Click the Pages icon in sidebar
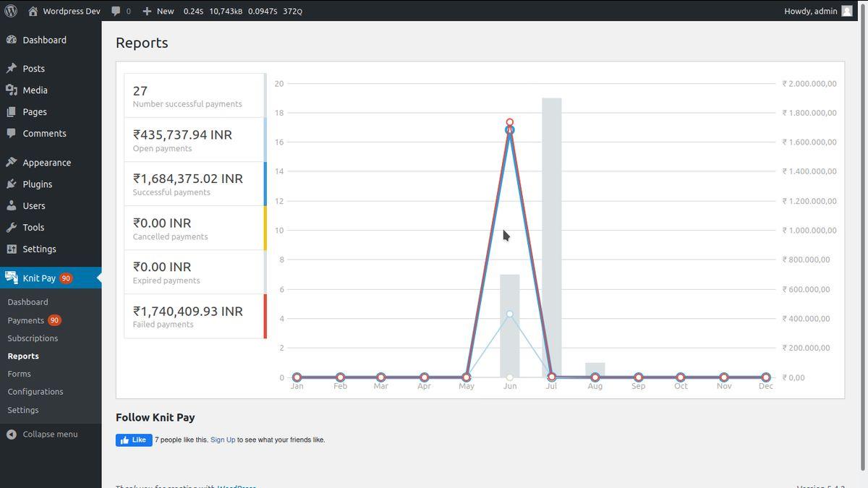This screenshot has height=488, width=868. [11, 112]
